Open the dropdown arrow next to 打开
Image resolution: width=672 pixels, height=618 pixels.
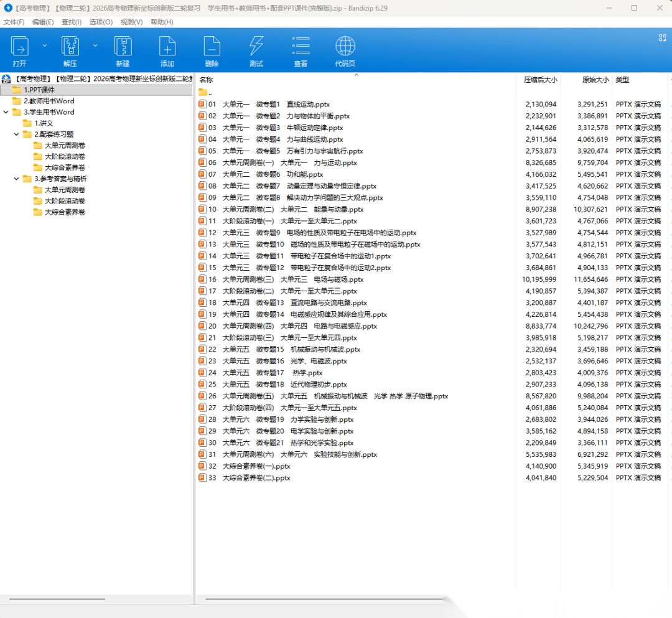click(x=44, y=45)
